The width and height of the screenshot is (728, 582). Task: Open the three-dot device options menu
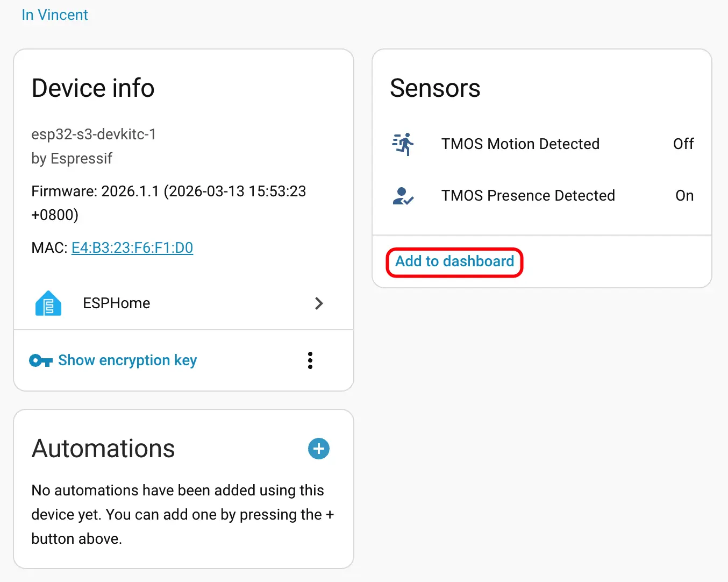click(x=310, y=360)
